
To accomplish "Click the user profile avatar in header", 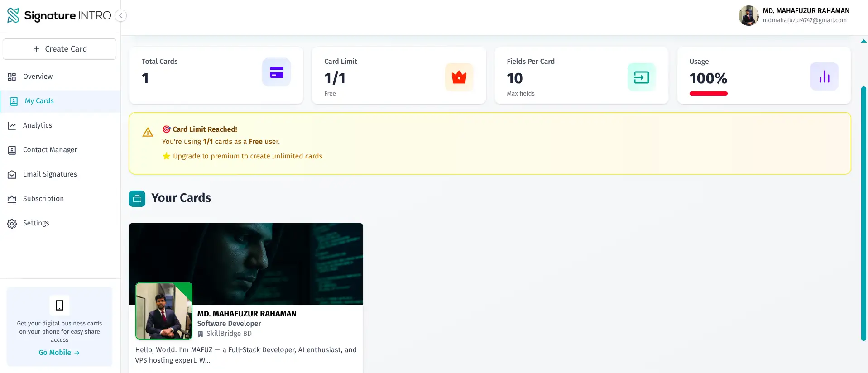I will pyautogui.click(x=748, y=15).
